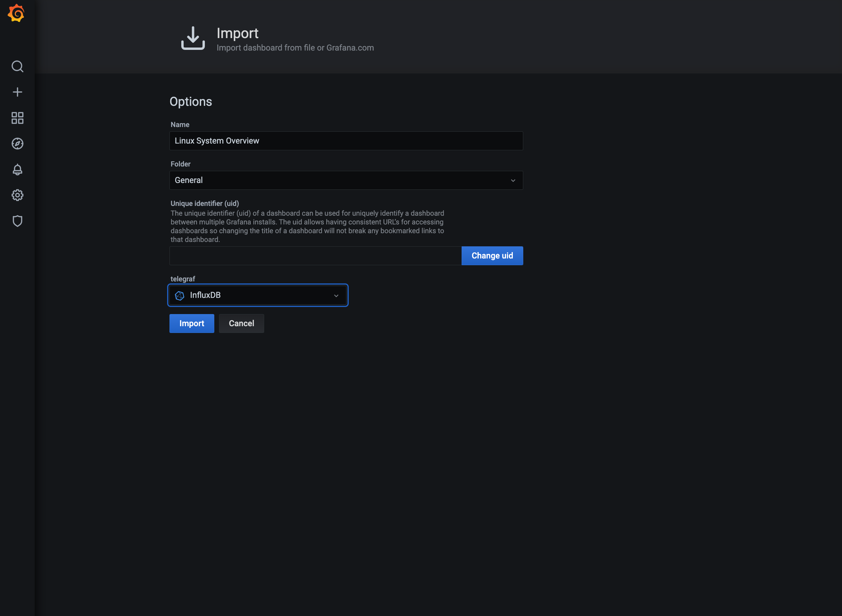
Task: Open the telegraf InfluxDB data source dropdown
Action: click(x=258, y=295)
